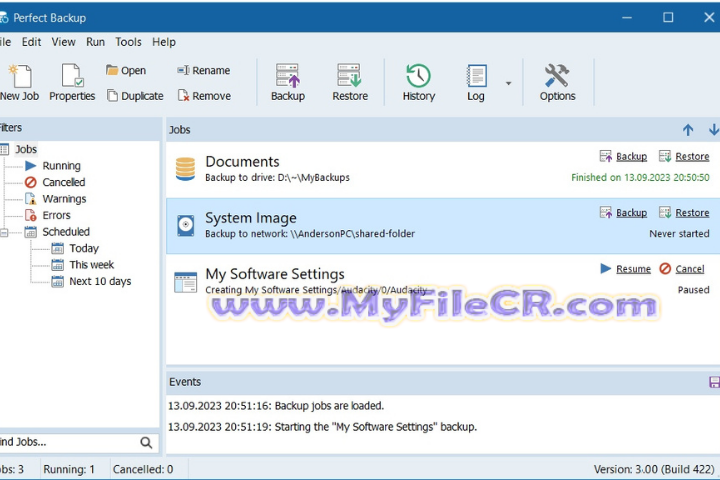Show jobs scheduled Next 10 days
The image size is (720, 480).
(100, 282)
